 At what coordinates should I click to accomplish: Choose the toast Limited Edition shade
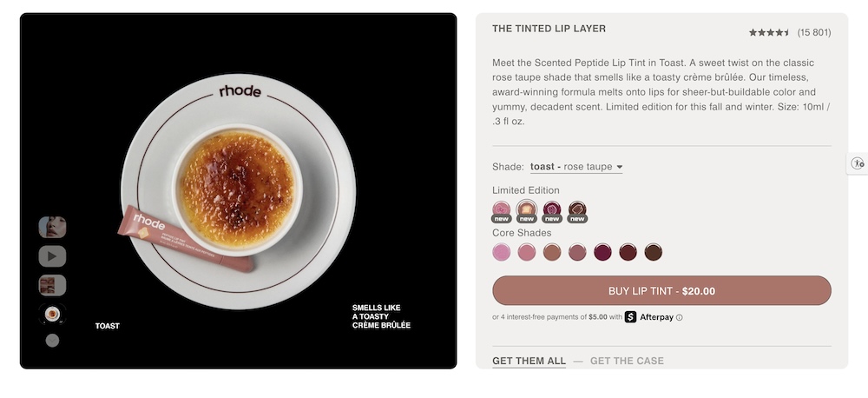526,210
